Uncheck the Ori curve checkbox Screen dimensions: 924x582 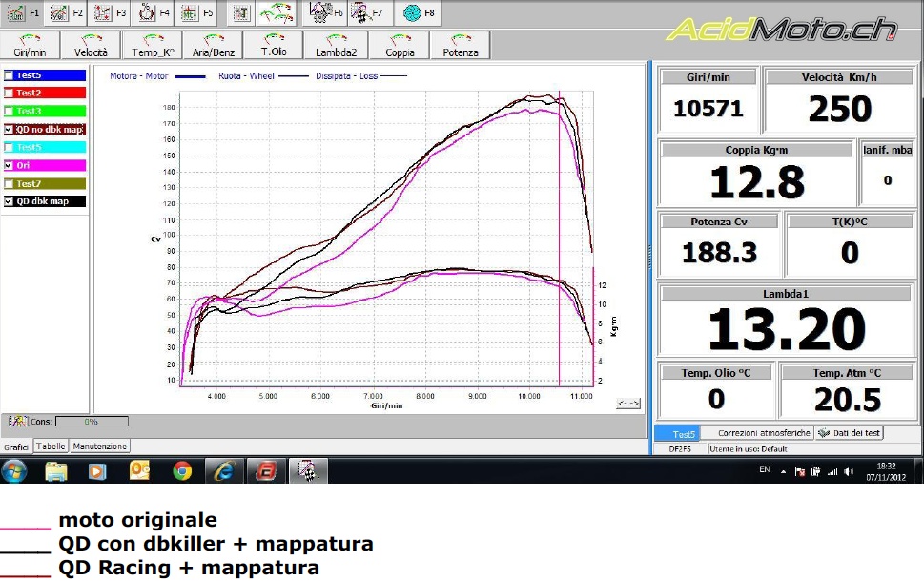[10, 165]
